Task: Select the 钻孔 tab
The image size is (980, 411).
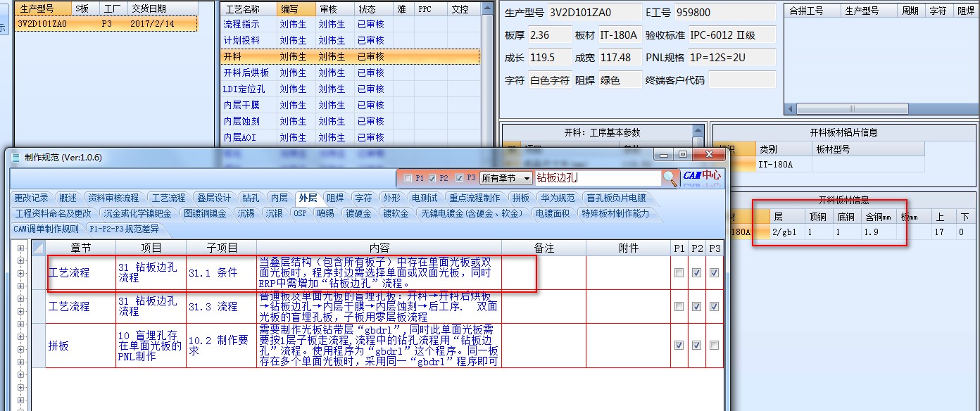Action: (250, 198)
